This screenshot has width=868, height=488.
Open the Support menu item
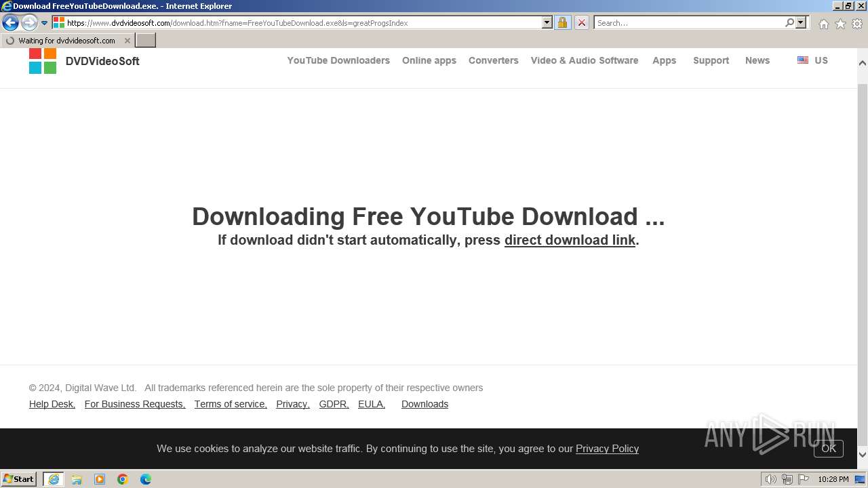[x=711, y=60]
